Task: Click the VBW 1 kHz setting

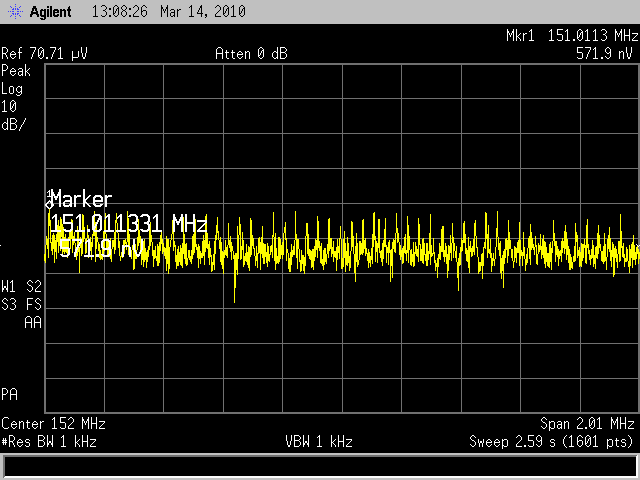Action: pyautogui.click(x=319, y=441)
